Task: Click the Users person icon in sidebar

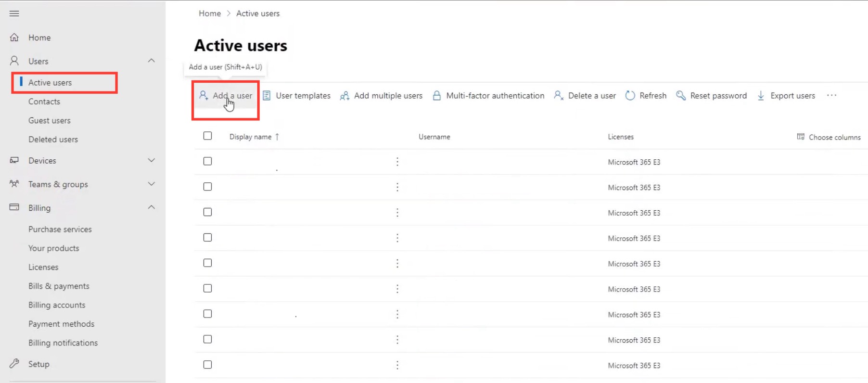Action: (14, 61)
